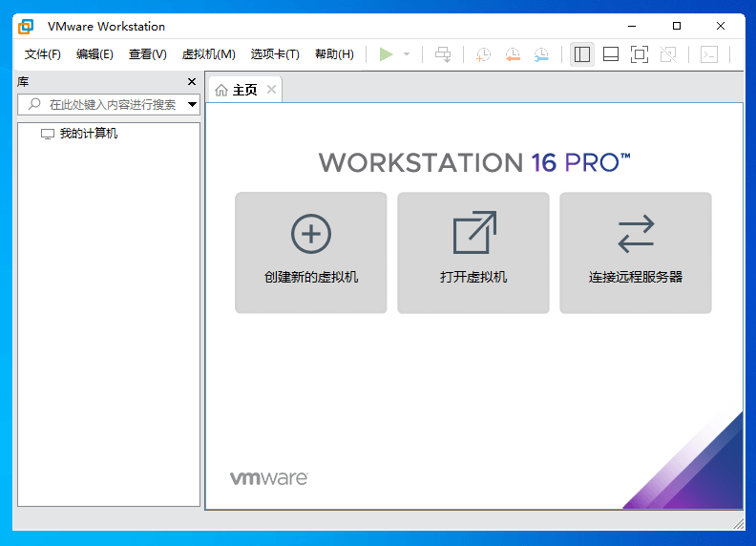
Task: Open the 文件(F) menu
Action: [43, 54]
